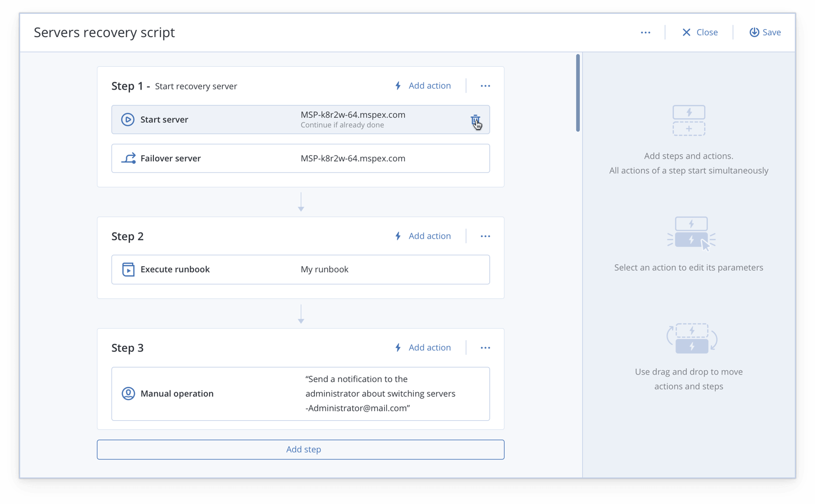Click the drag and drop illustration icon

tap(692, 338)
